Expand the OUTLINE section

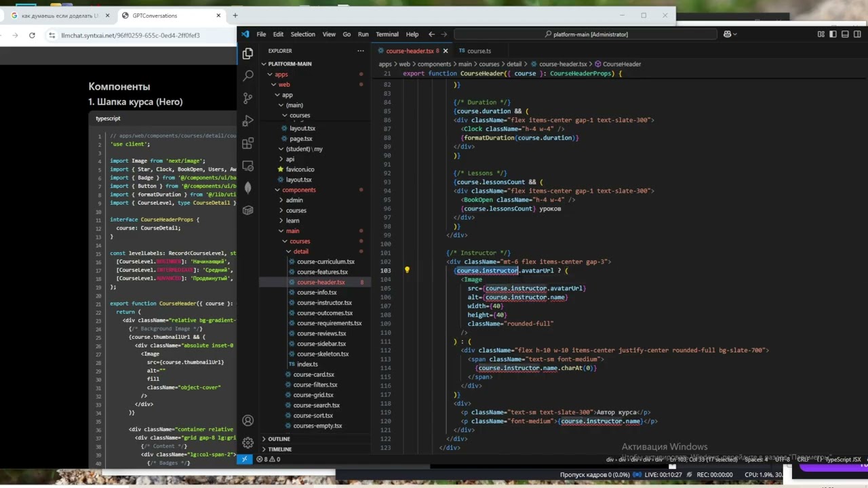click(279, 439)
